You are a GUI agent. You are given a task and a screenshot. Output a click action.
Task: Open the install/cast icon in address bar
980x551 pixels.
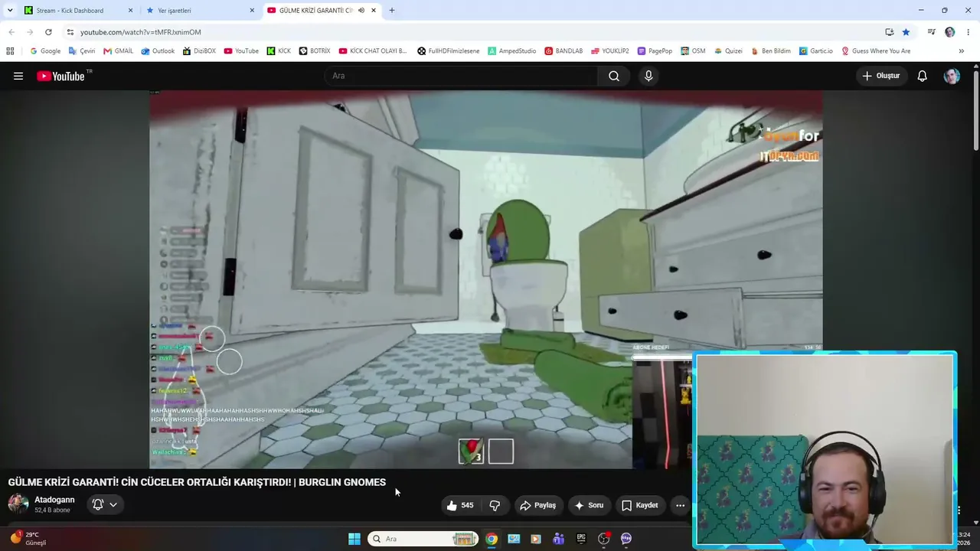pos(889,32)
